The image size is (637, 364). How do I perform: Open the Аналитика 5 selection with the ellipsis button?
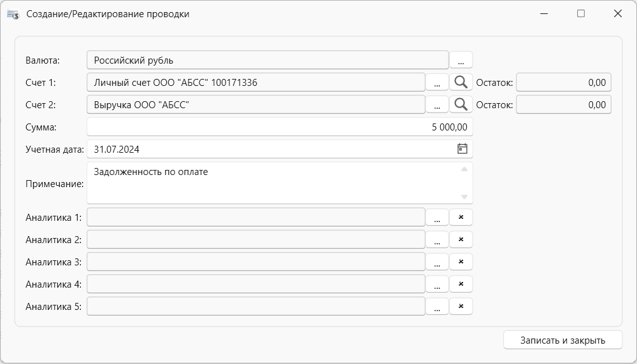pos(437,306)
